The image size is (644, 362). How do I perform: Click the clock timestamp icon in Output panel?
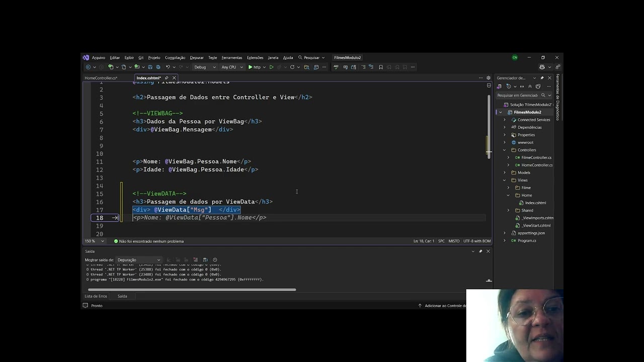(x=215, y=260)
